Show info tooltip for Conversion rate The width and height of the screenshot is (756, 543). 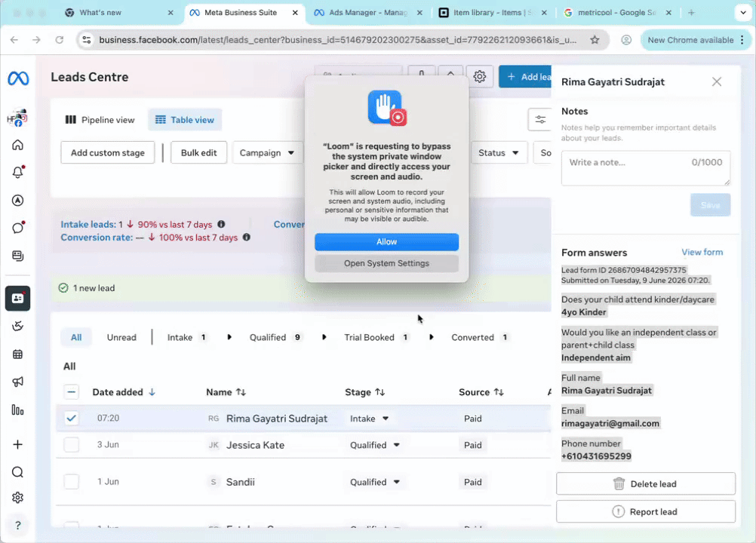tap(247, 237)
